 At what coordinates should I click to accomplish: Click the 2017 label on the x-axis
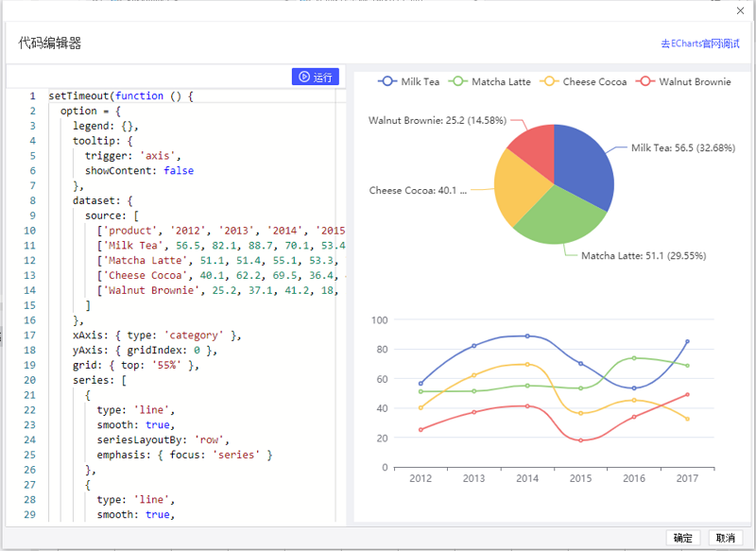coord(687,479)
